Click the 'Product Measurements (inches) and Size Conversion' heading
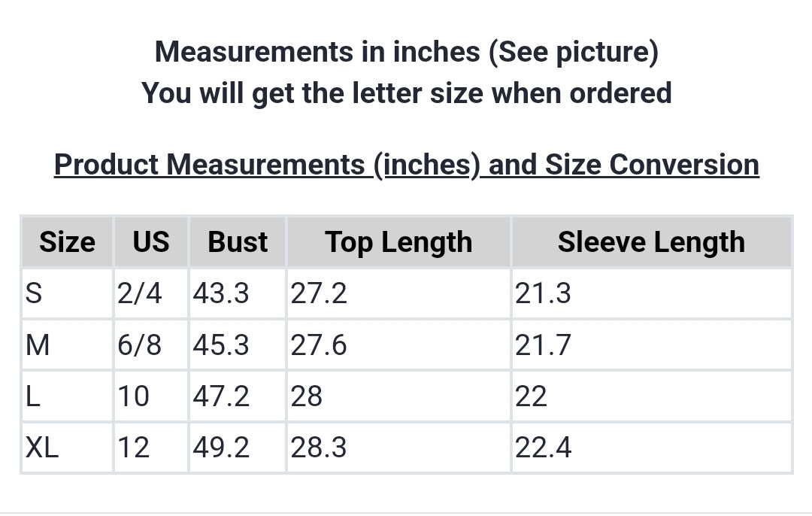Image resolution: width=812 pixels, height=516 pixels. pos(406,164)
